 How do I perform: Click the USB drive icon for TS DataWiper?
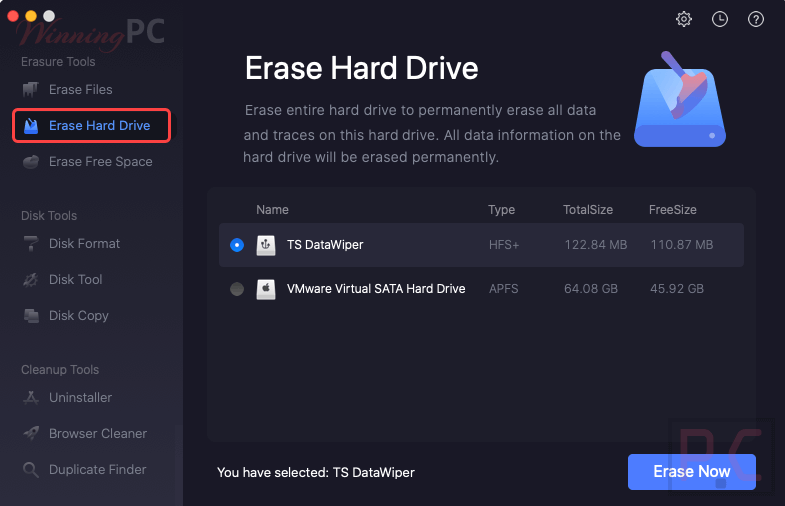tap(266, 245)
